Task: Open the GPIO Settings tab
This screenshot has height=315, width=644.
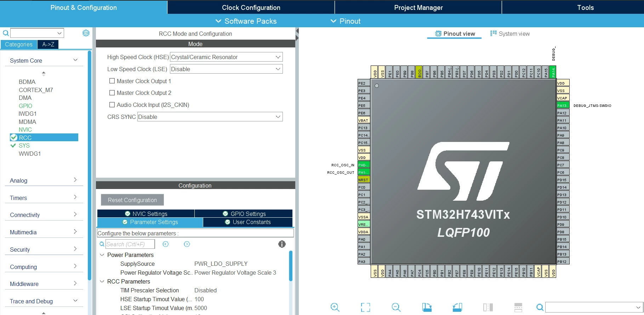Action: (x=244, y=214)
